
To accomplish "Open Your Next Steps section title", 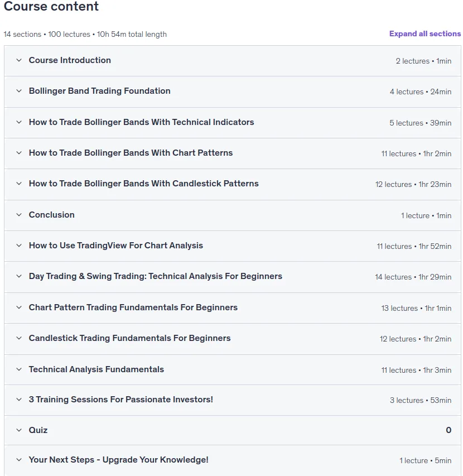I will [119, 460].
